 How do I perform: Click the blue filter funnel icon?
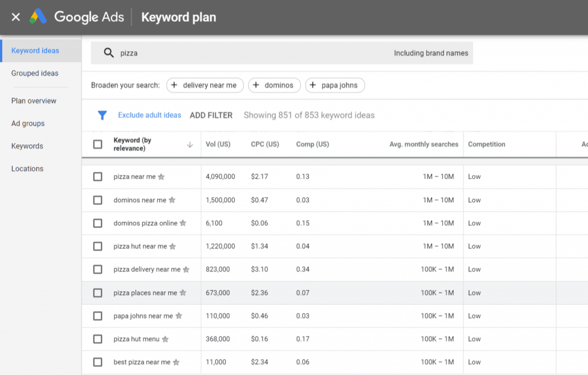click(x=102, y=115)
